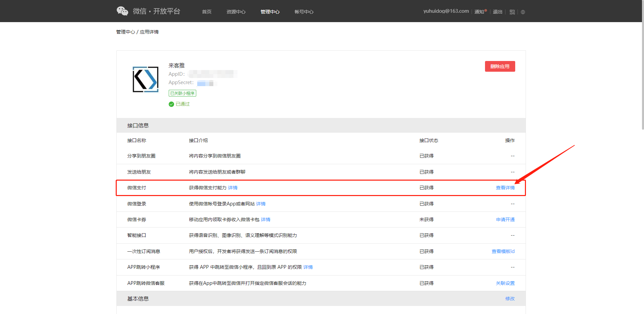Click the green 已通过 check icon

point(171,104)
